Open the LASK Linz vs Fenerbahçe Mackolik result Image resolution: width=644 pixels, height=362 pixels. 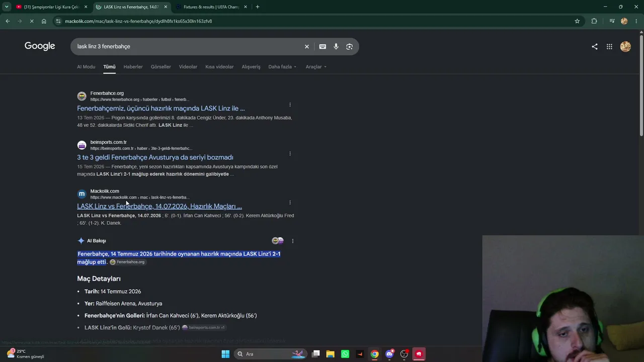coord(159,206)
